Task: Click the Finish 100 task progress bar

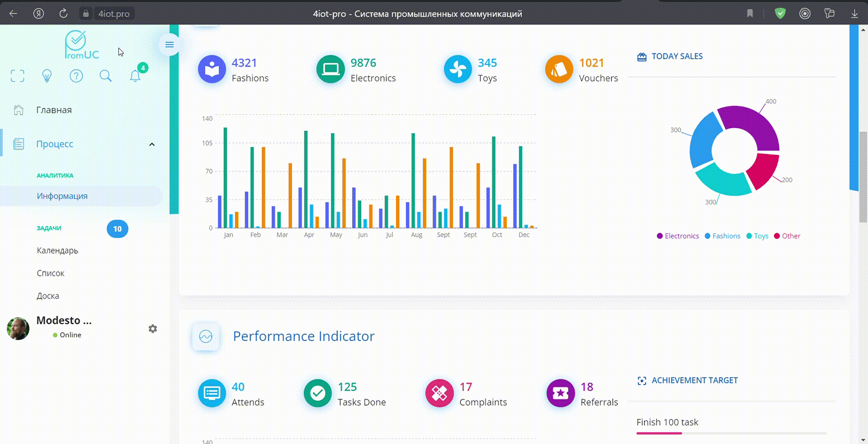Action: [731, 433]
